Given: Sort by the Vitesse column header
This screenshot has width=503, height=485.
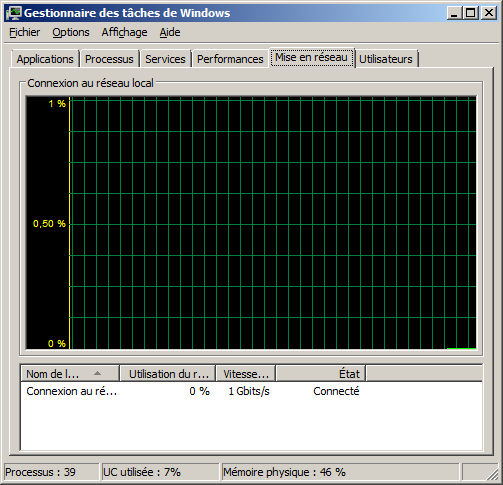Looking at the screenshot, I should click(246, 374).
